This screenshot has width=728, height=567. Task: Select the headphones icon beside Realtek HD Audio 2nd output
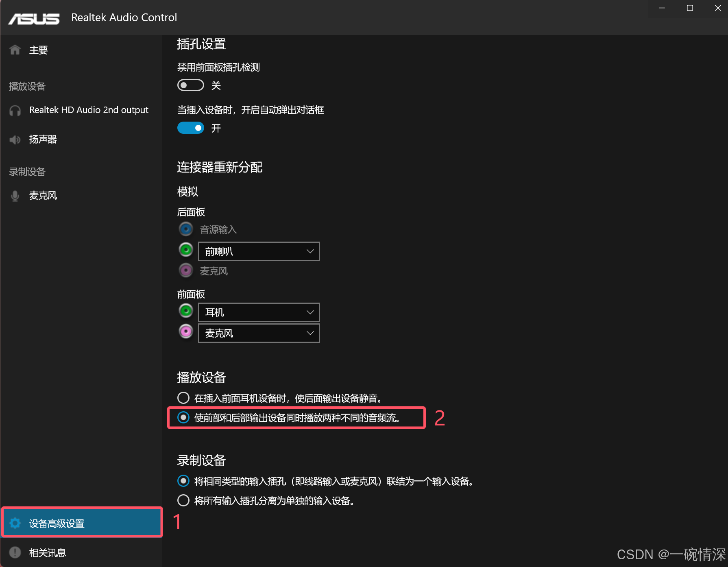(x=15, y=110)
